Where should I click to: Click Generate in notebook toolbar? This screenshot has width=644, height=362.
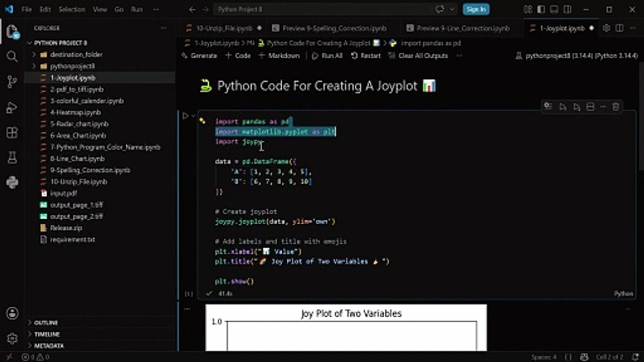(x=199, y=55)
